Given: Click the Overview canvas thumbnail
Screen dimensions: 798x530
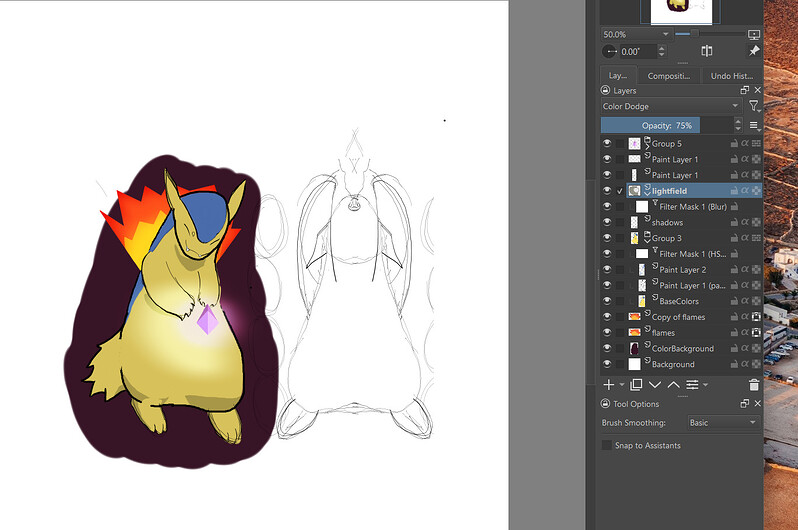Looking at the screenshot, I should [681, 11].
